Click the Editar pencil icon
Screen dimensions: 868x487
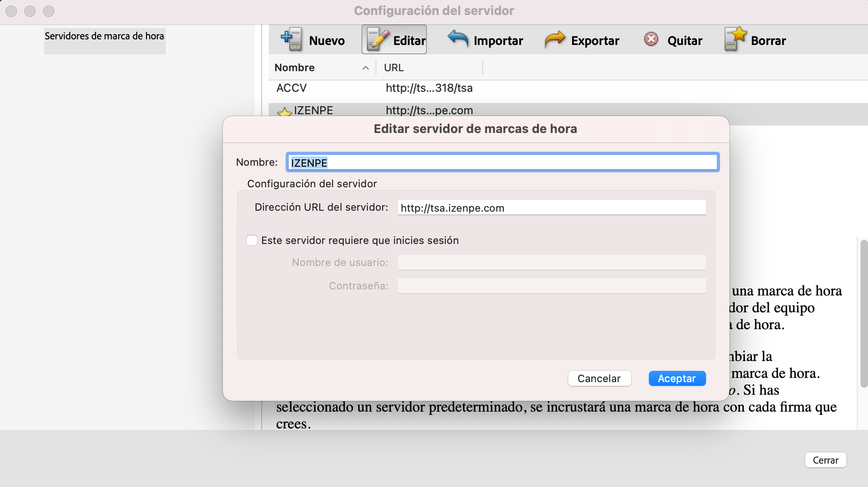(x=377, y=40)
